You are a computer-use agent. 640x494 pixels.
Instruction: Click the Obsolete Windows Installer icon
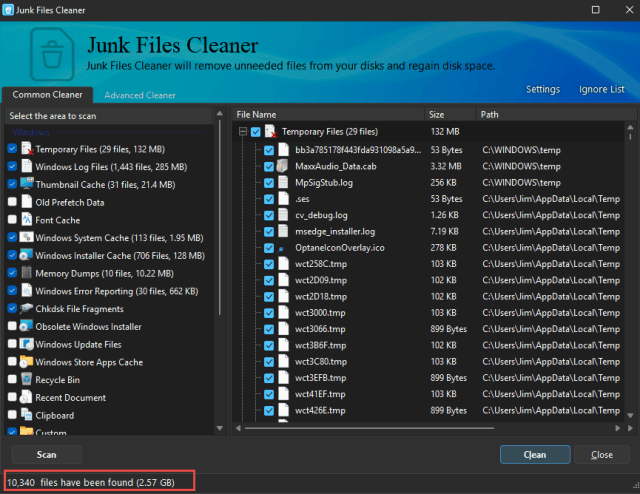pyautogui.click(x=27, y=326)
